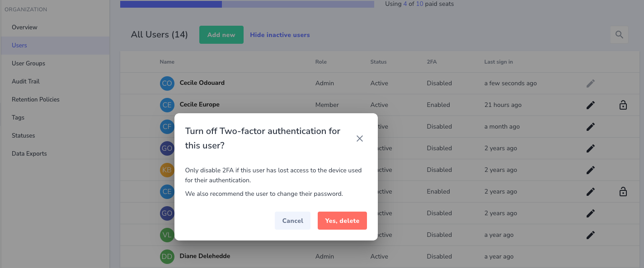
Task: Open Data Exports in sidebar
Action: pos(29,153)
